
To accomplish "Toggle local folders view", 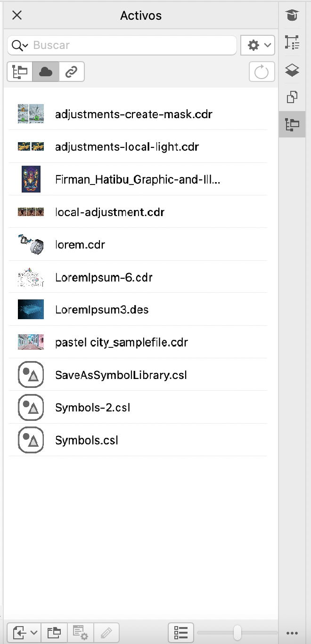I will coord(20,72).
